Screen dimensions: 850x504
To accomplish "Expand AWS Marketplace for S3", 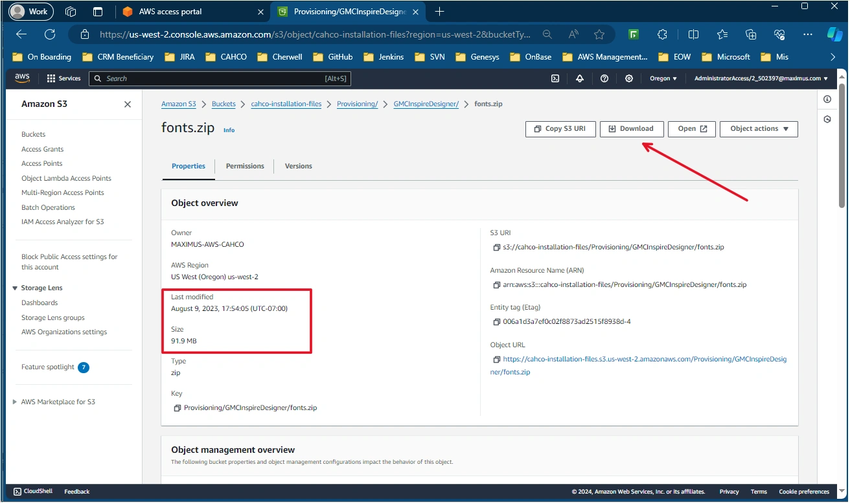I will (16, 402).
